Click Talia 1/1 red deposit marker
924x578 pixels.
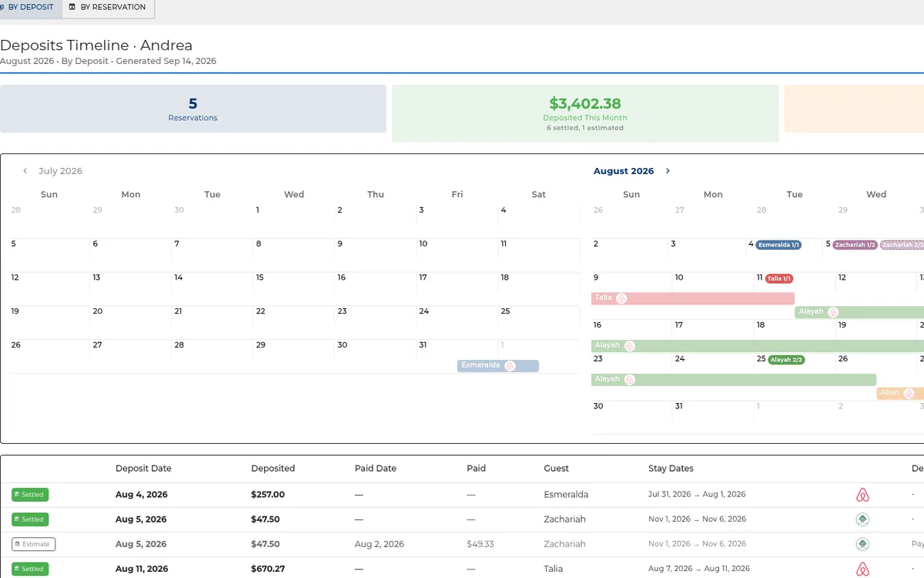(x=779, y=278)
